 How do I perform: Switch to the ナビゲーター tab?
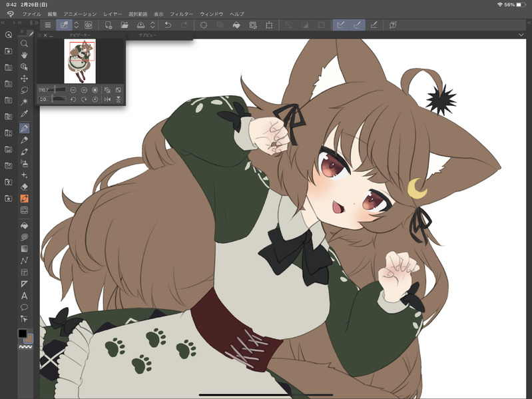[80, 35]
